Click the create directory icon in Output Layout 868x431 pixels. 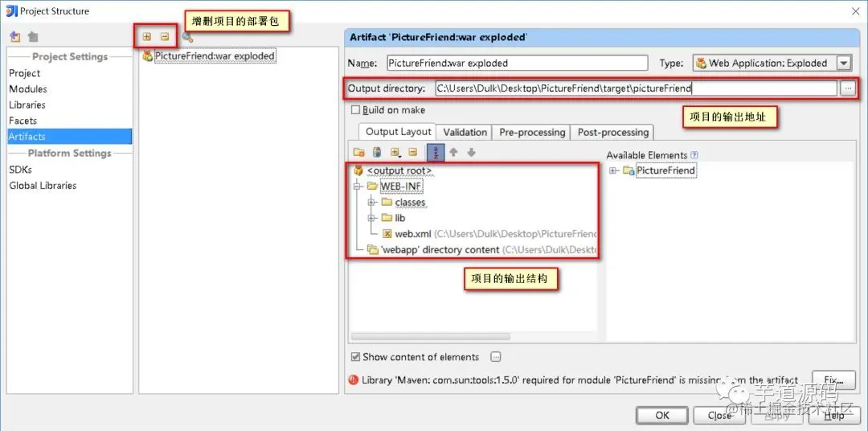tap(358, 152)
